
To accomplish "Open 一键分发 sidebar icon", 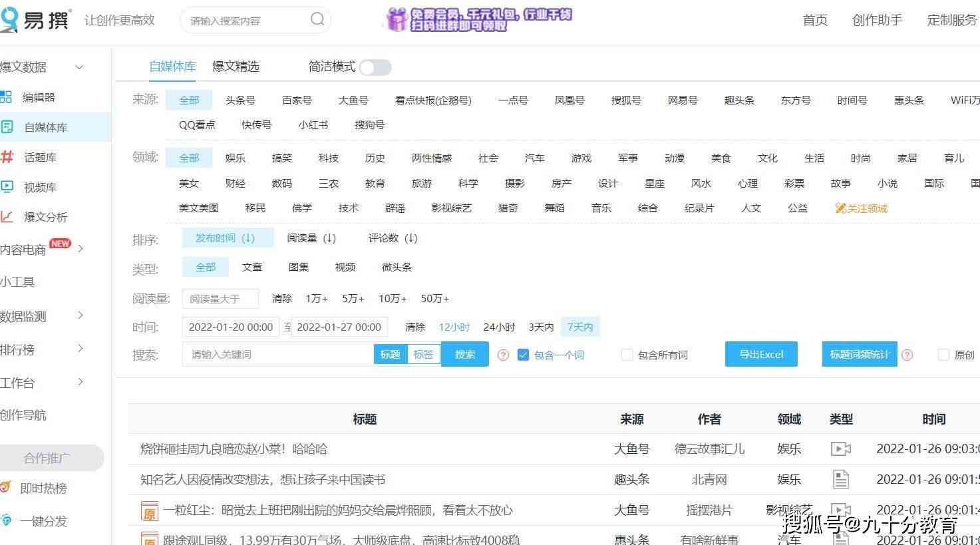I will [6, 520].
